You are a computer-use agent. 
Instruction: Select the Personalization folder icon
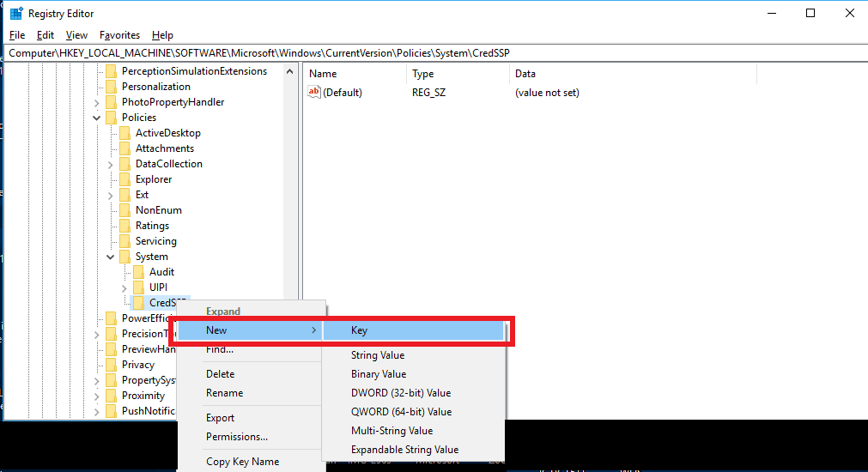(112, 87)
